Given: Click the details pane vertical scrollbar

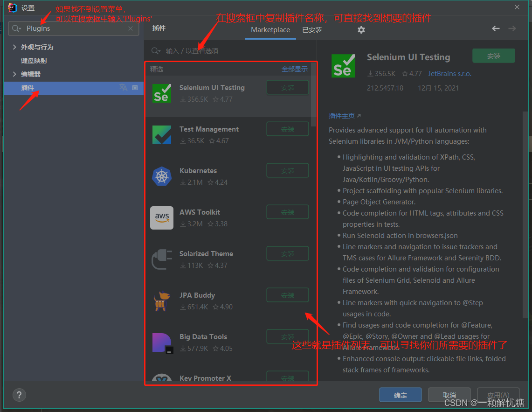Looking at the screenshot, I should click(525, 214).
